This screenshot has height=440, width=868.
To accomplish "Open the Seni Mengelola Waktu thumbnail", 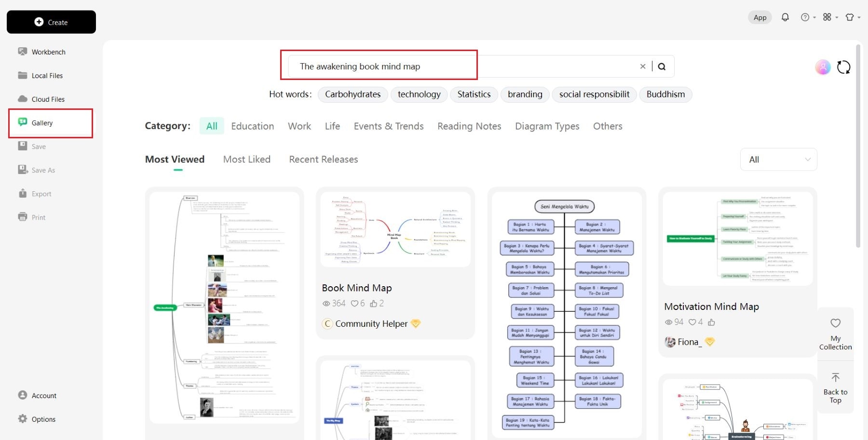I will pos(567,315).
